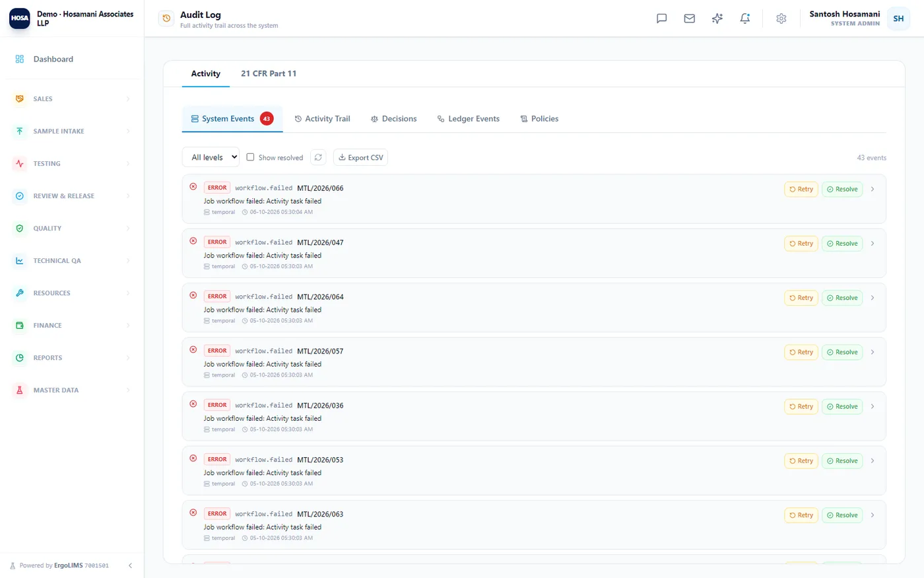Open the chat messages icon in header
This screenshot has width=924, height=578.
pos(661,18)
